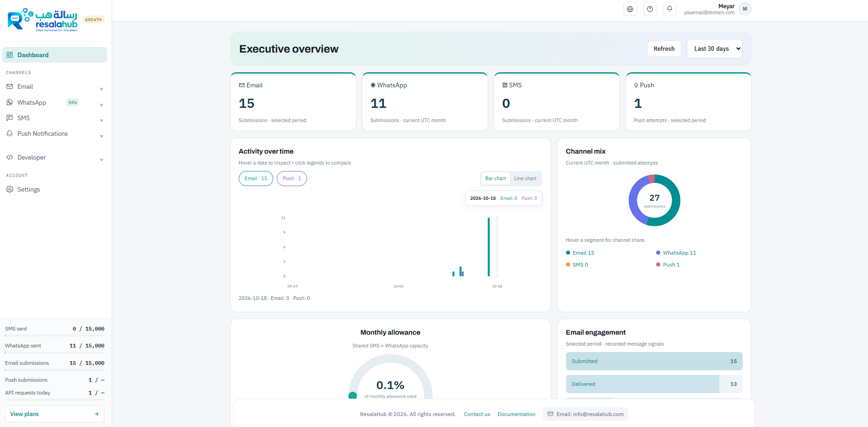The width and height of the screenshot is (868, 427).
Task: Open the Documentation link
Action: click(x=516, y=414)
